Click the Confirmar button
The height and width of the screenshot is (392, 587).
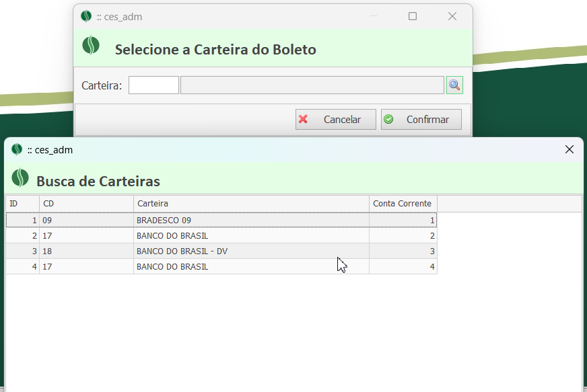click(x=421, y=119)
